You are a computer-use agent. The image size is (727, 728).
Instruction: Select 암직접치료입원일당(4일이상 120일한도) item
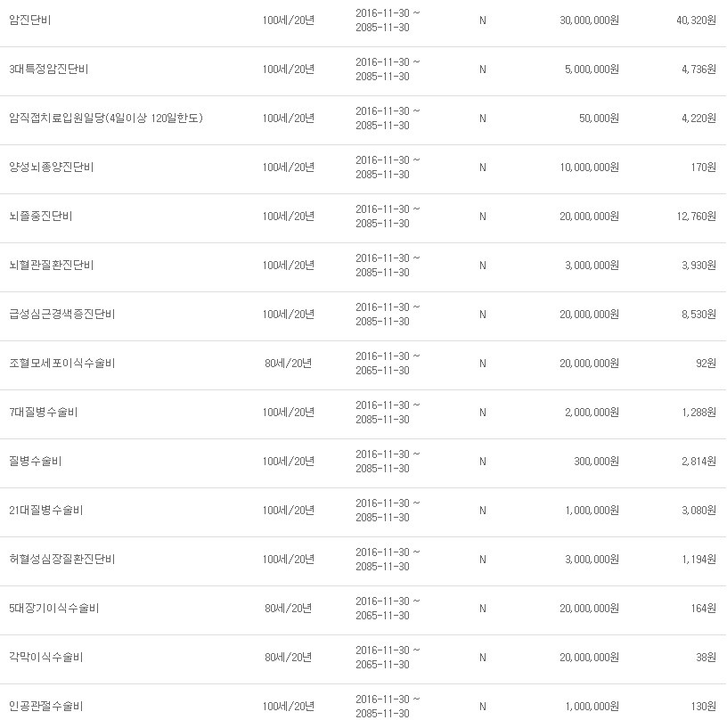[x=106, y=119]
